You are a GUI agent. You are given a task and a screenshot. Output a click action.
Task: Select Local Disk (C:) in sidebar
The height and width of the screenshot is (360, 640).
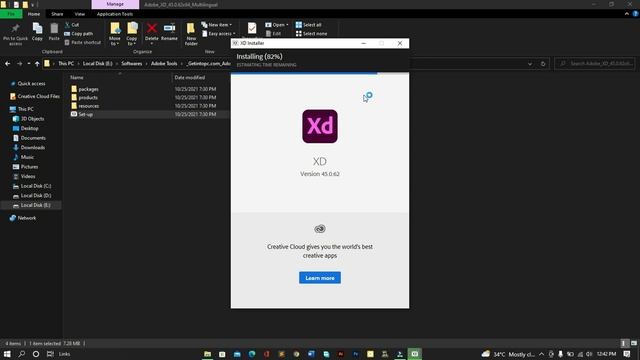pyautogui.click(x=36, y=186)
